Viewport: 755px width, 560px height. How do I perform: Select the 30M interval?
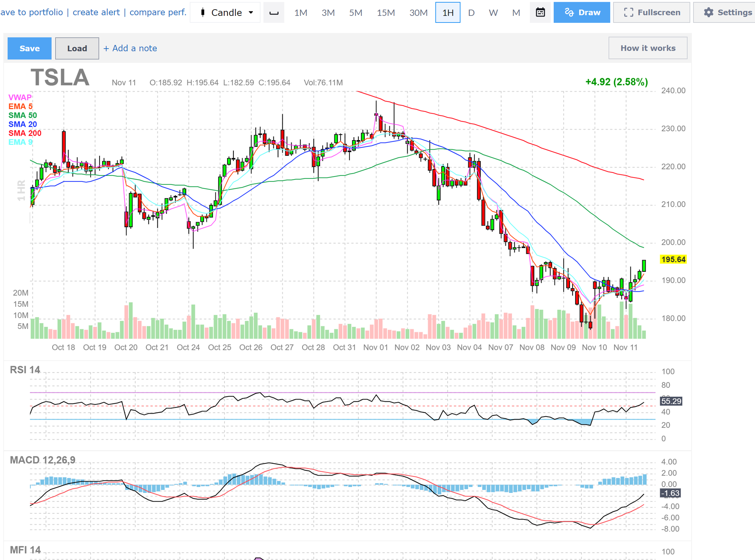pyautogui.click(x=418, y=13)
